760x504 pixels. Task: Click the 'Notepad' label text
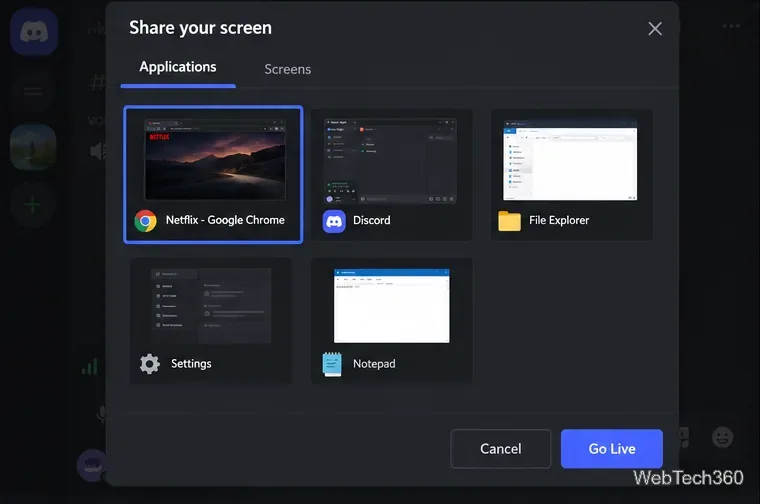[374, 364]
